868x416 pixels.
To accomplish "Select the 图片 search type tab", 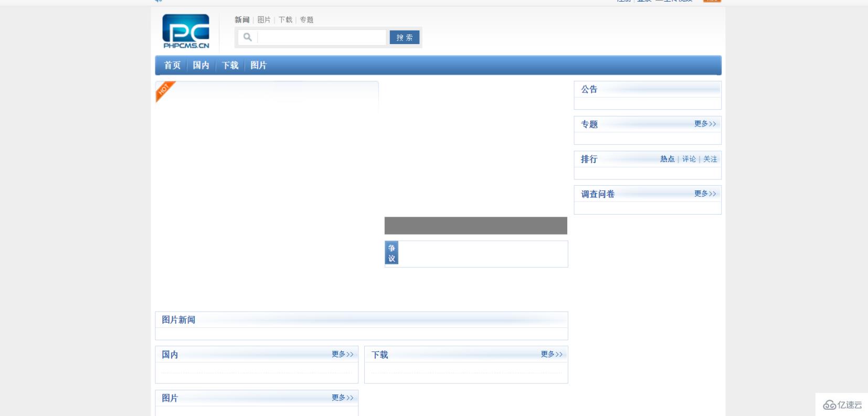I will 264,20.
